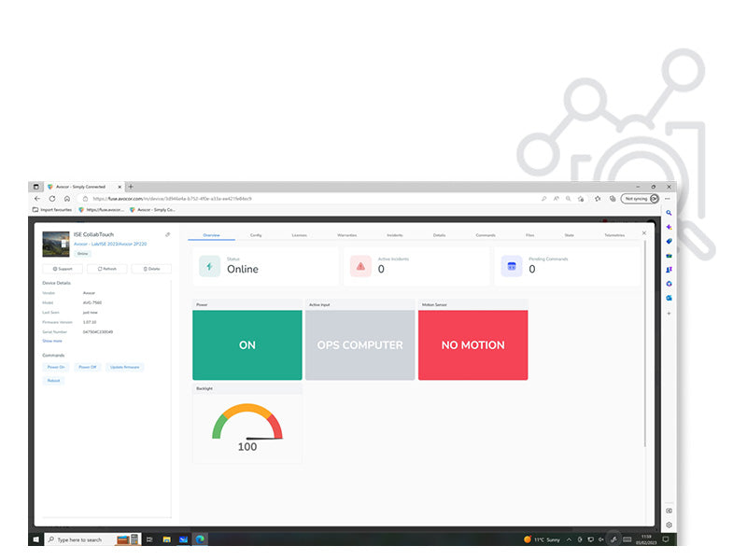Send the Reboot command
The height and width of the screenshot is (560, 747).
[54, 381]
